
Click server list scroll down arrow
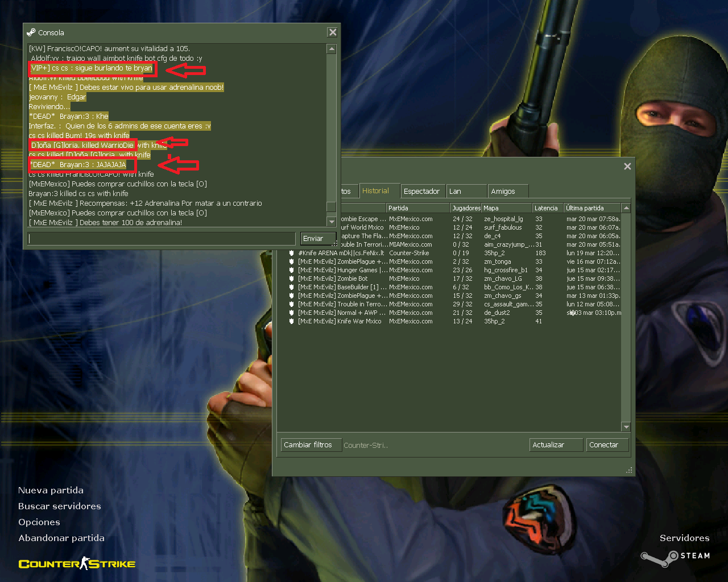(626, 427)
